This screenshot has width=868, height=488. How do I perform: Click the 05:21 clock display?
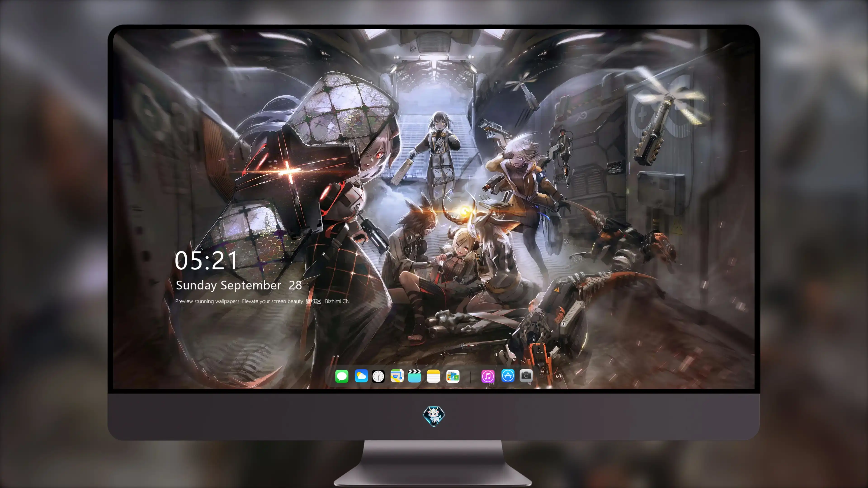206,260
